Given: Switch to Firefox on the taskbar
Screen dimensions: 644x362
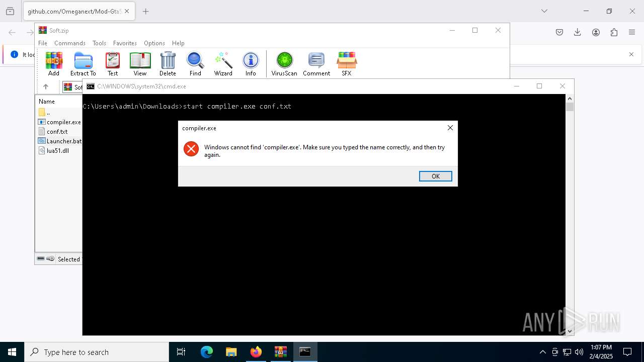Looking at the screenshot, I should [x=256, y=352].
